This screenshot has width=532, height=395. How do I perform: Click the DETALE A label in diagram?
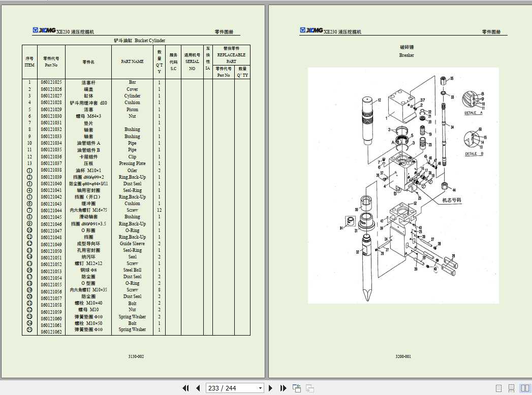[473, 113]
